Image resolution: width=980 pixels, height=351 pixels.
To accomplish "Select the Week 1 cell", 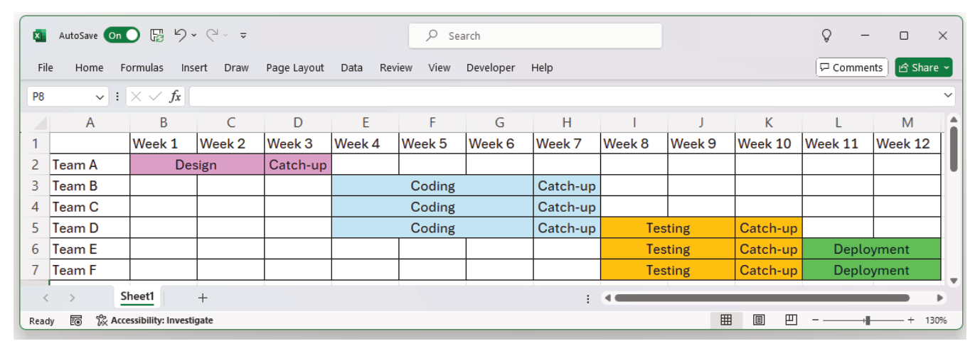I will pos(164,144).
